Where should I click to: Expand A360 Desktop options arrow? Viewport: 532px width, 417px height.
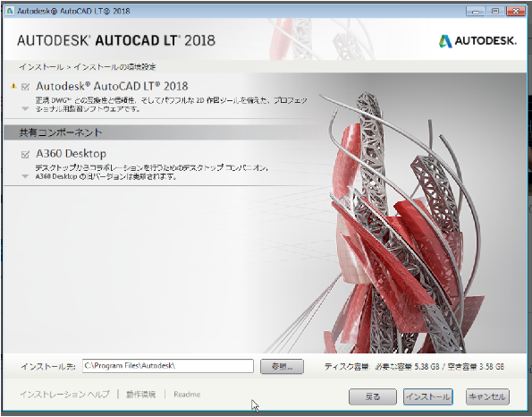pos(25,176)
